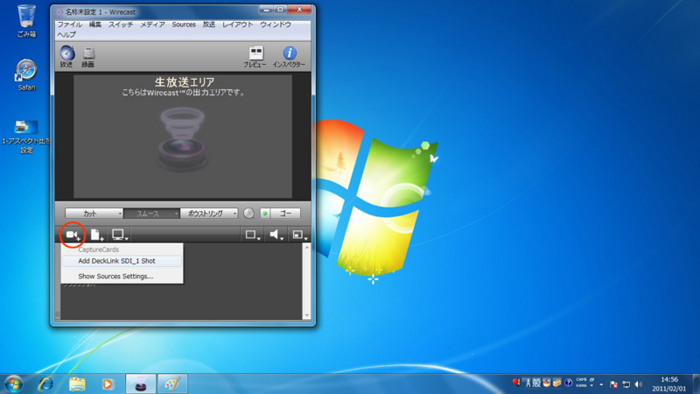This screenshot has width=700, height=394.
Task: Select the ごみ箱 recycle bin desktop icon
Action: pos(26,21)
